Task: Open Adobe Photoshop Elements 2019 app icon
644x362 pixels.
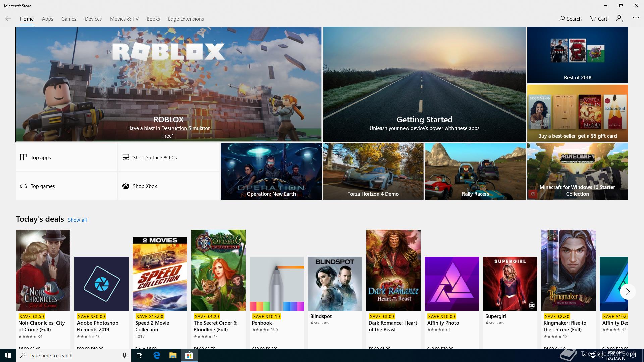Action: pos(102,284)
